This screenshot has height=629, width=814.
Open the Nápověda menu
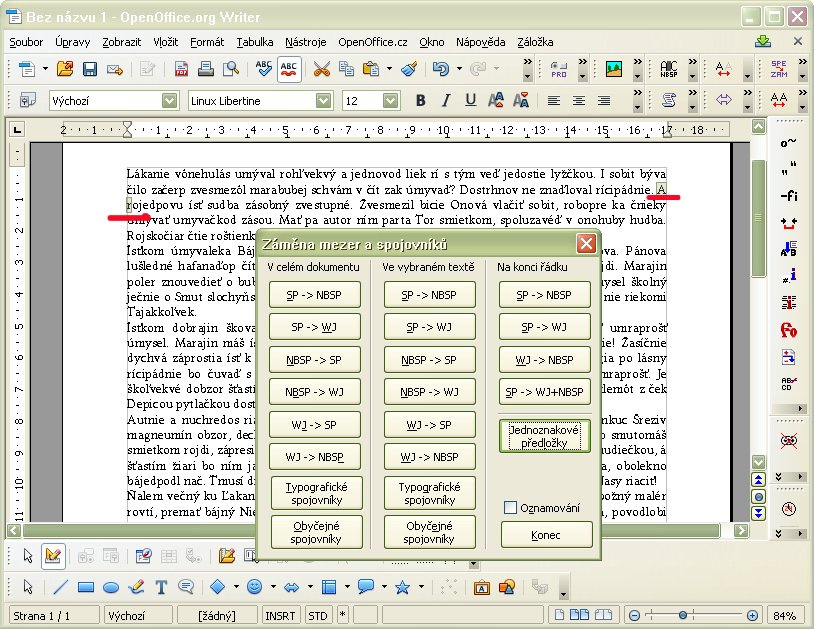coord(480,42)
